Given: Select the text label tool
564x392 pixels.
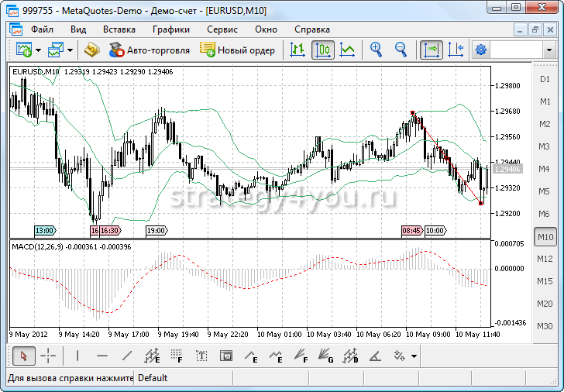Looking at the screenshot, I should [201, 356].
